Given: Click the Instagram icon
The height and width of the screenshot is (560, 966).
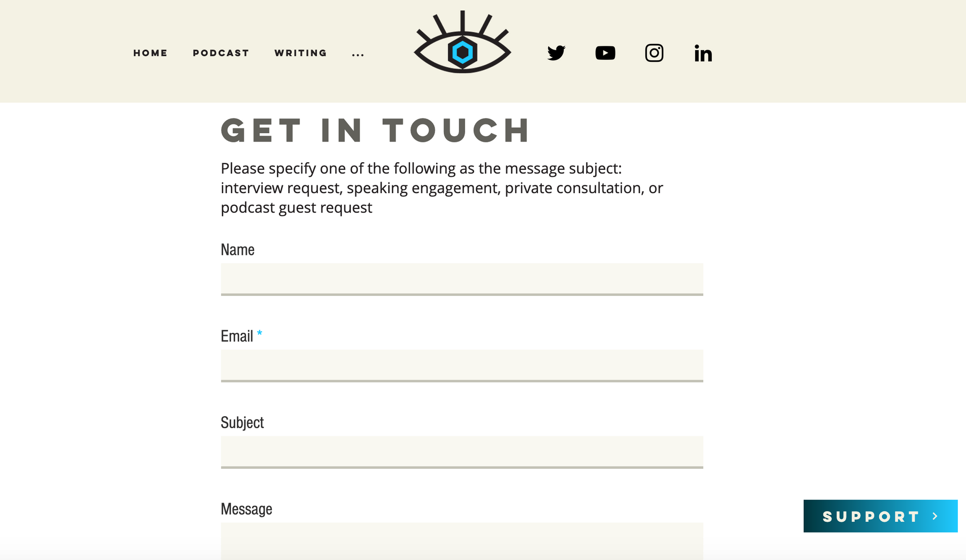Looking at the screenshot, I should (653, 52).
